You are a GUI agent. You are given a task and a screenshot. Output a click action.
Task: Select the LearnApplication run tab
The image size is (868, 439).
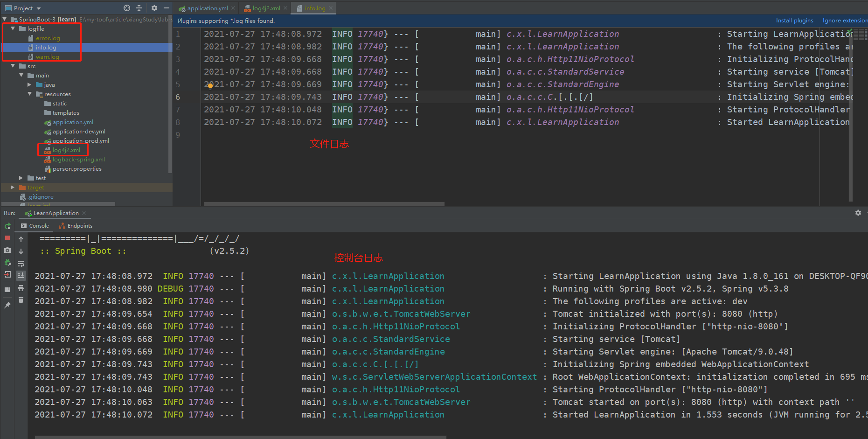point(56,213)
